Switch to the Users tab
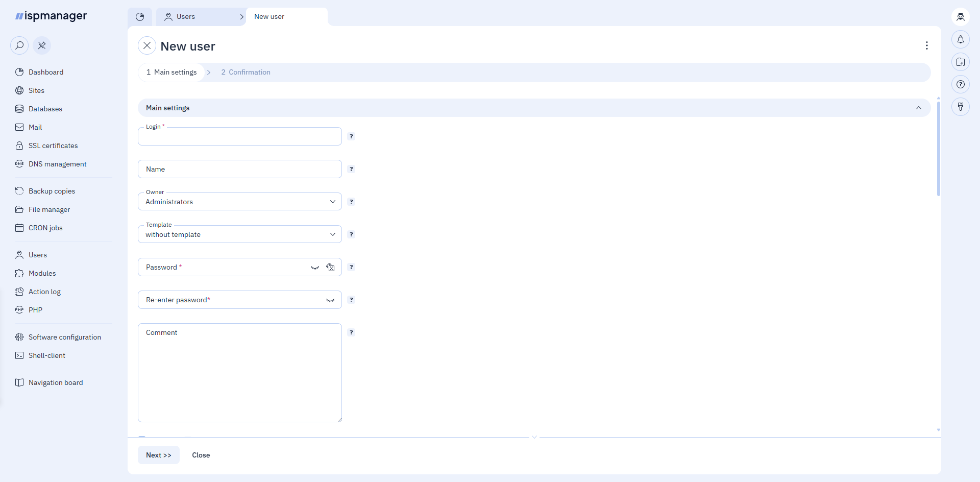The height and width of the screenshot is (482, 980). pyautogui.click(x=201, y=17)
